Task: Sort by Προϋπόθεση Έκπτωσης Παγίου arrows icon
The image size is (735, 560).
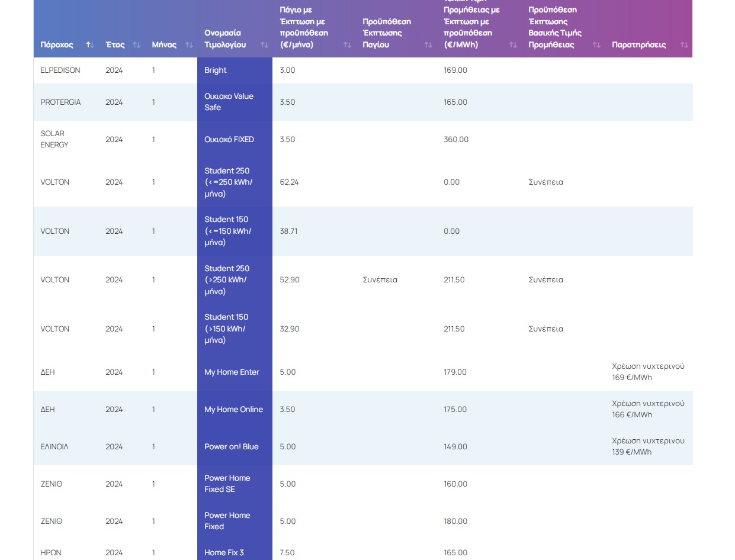Action: pos(428,45)
